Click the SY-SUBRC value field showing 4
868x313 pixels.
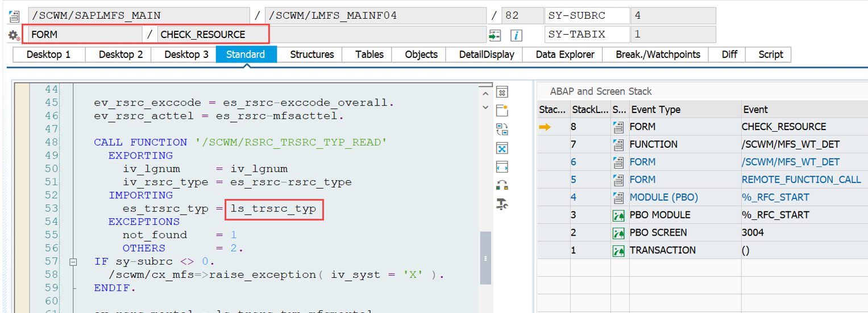(673, 16)
